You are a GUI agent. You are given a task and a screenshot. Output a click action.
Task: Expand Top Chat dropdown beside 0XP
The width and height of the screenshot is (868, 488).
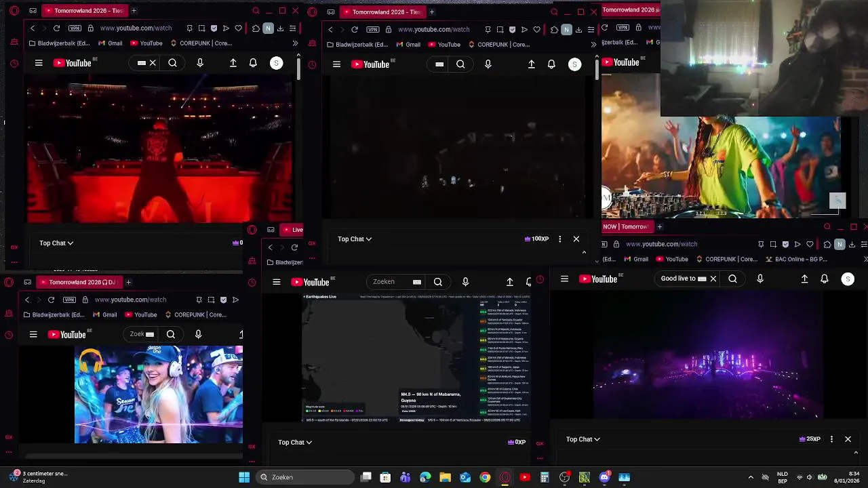point(295,442)
